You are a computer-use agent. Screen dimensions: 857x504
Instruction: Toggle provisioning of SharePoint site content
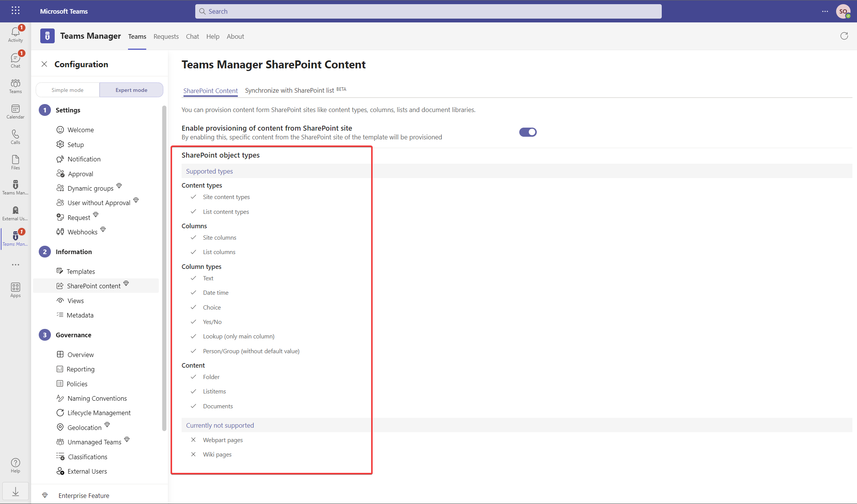coord(528,132)
